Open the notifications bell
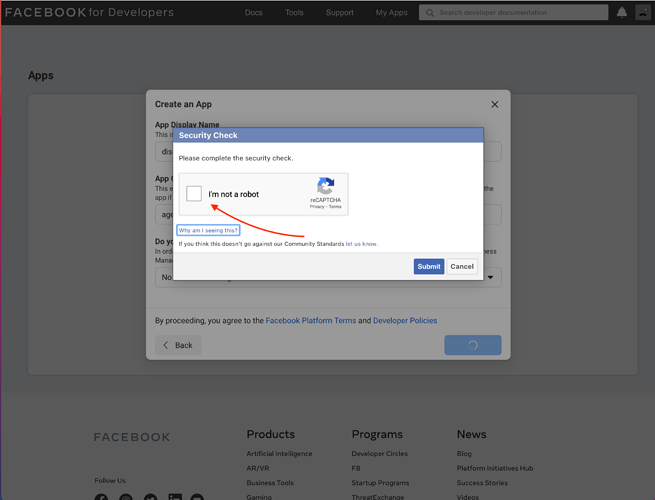The image size is (655, 500). 622,13
